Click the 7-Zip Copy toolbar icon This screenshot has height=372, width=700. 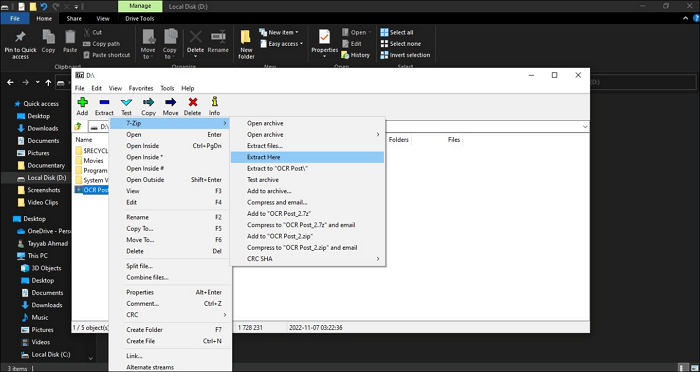pyautogui.click(x=148, y=107)
